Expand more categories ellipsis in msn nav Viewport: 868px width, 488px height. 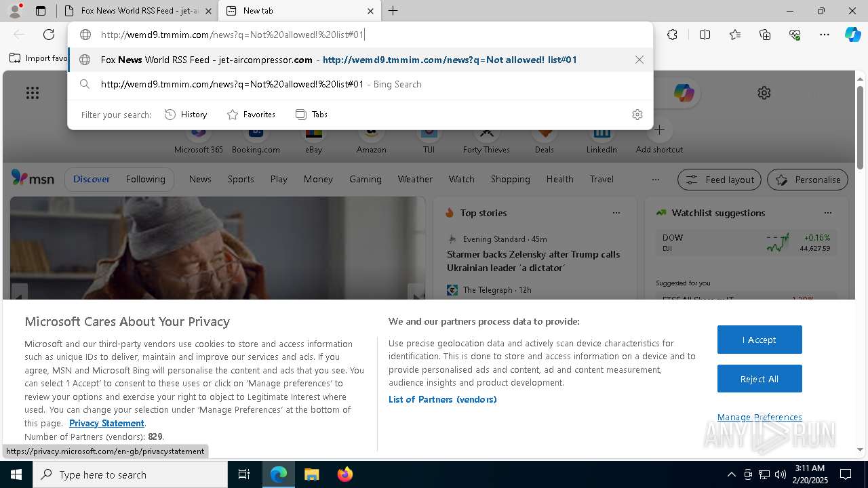tap(655, 180)
